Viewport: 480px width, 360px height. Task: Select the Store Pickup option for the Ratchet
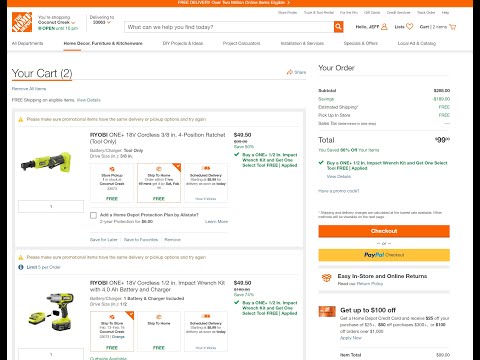point(112,183)
